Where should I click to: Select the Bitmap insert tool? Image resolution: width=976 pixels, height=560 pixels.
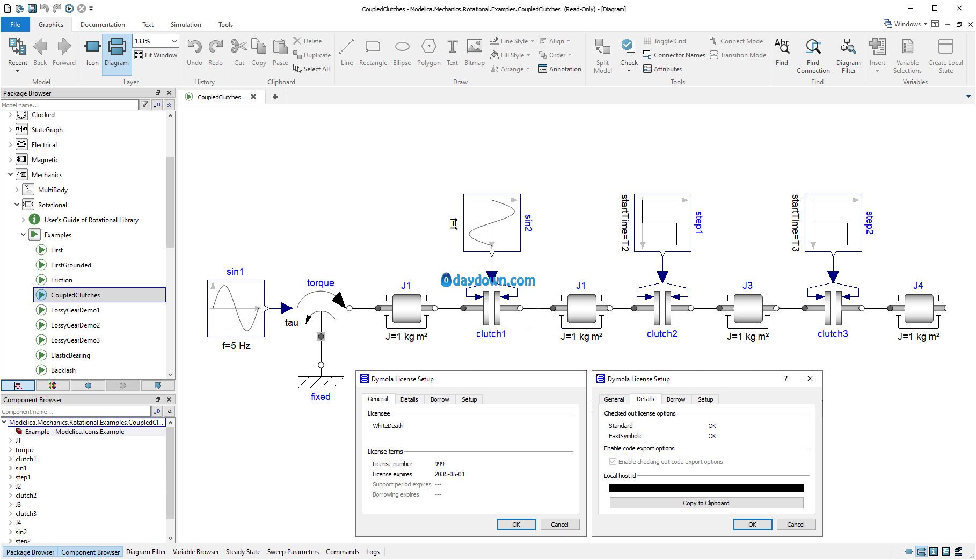(475, 52)
